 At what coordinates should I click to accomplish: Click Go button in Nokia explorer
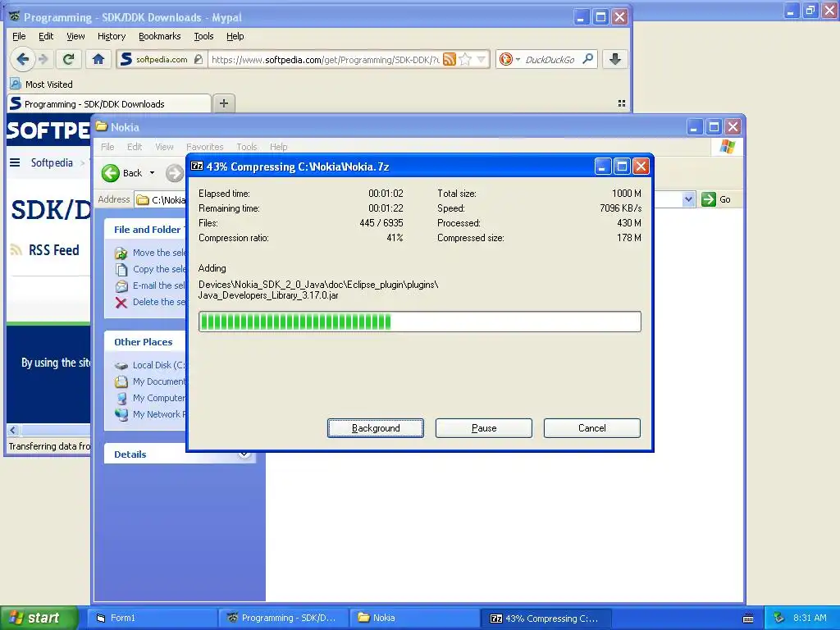click(x=716, y=199)
